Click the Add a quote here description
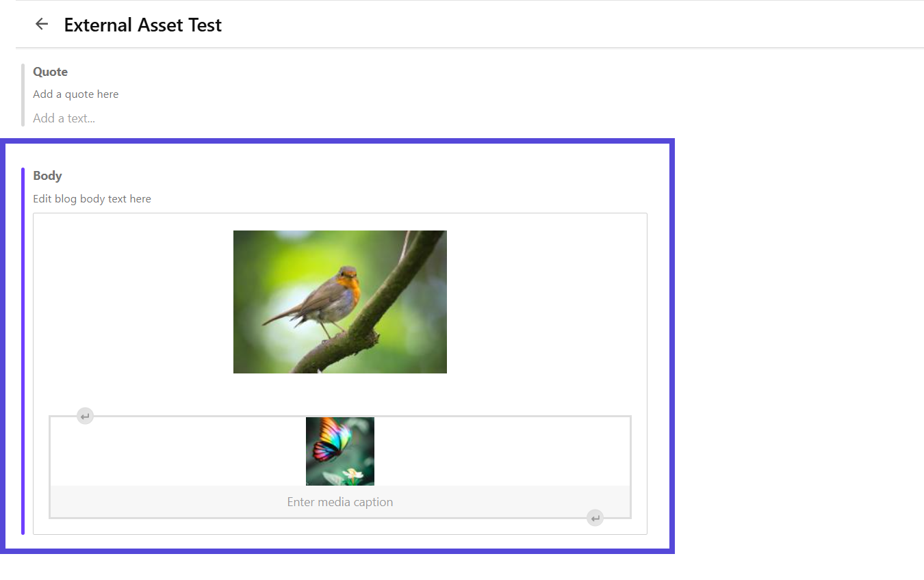Image resolution: width=924 pixels, height=580 pixels. click(76, 94)
